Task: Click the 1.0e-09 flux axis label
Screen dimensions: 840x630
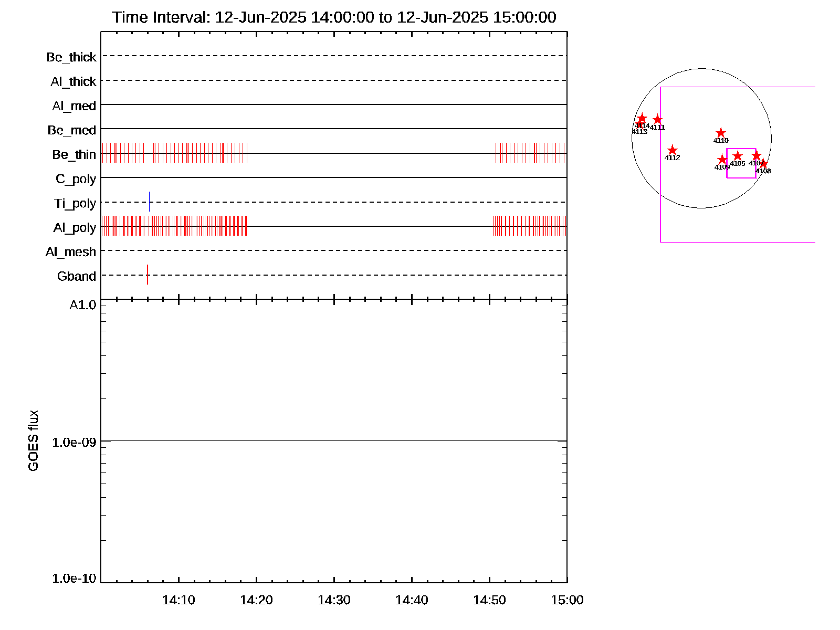Action: pos(74,443)
